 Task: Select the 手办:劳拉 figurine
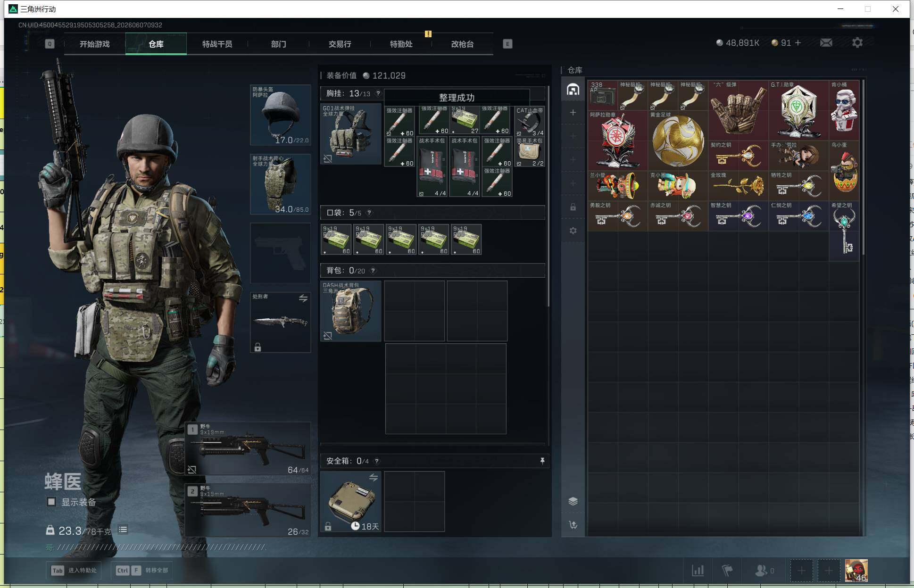coord(798,156)
